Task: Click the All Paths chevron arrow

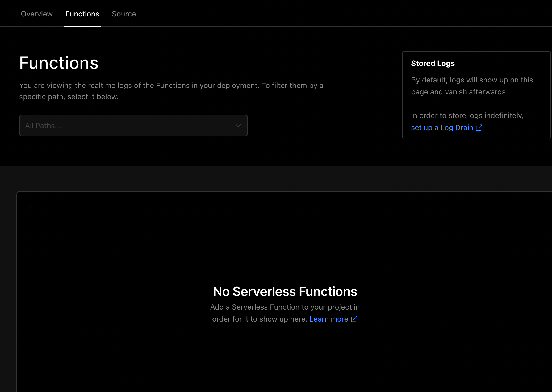Action: [x=238, y=126]
